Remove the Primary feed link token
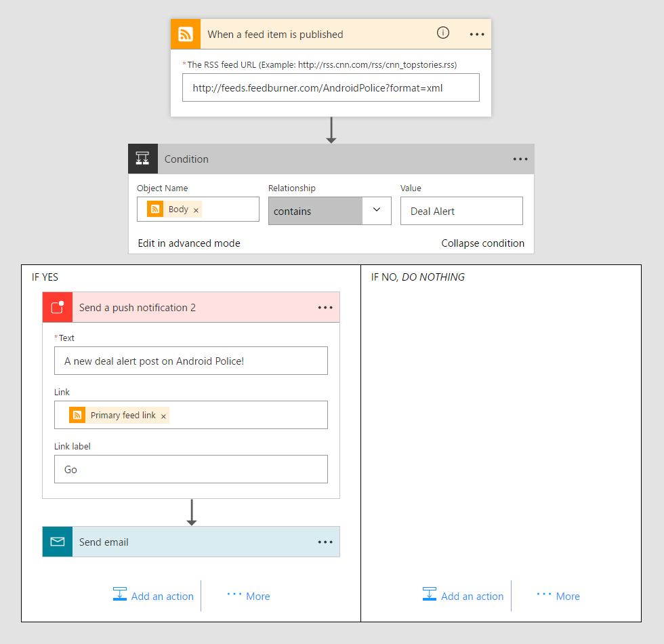Viewport: 664px width, 644px height. click(x=163, y=414)
